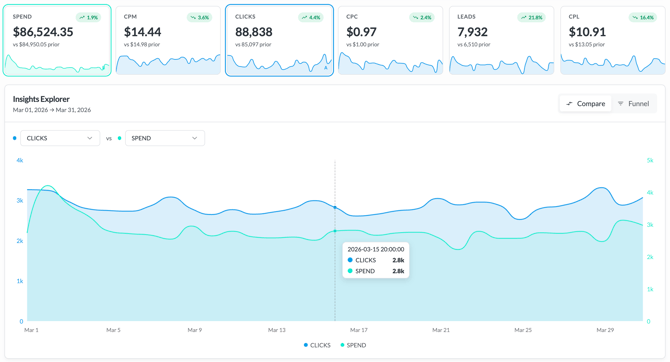Viewport: 670px width, 362px height.
Task: Select the CPM metric card
Action: coord(168,41)
